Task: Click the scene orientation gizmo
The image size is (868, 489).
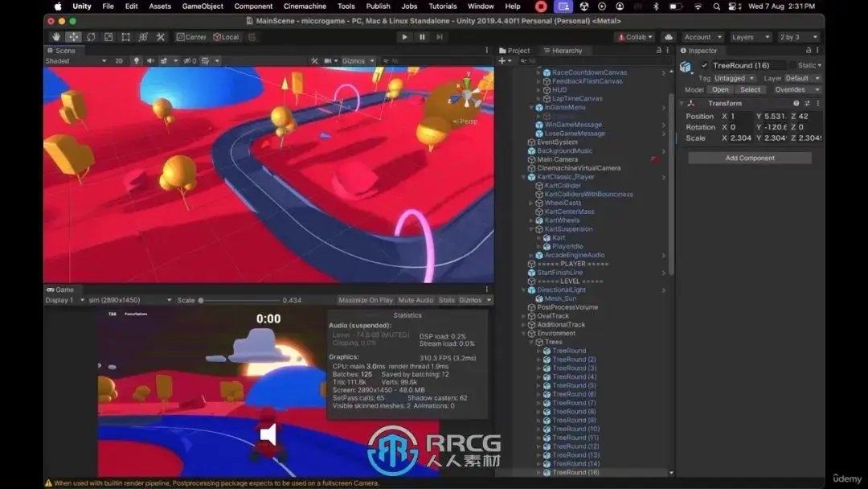Action: 467,94
